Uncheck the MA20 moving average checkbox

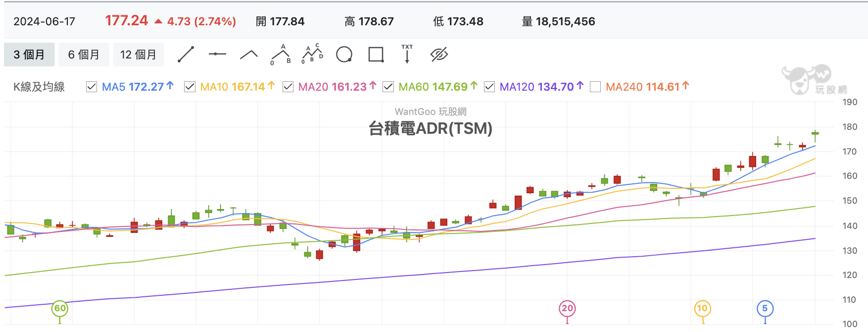[288, 87]
